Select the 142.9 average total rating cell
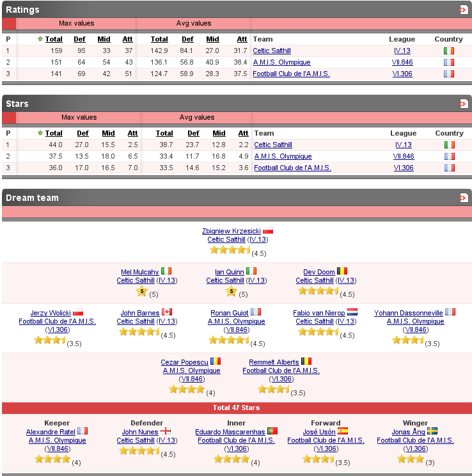 pos(159,51)
